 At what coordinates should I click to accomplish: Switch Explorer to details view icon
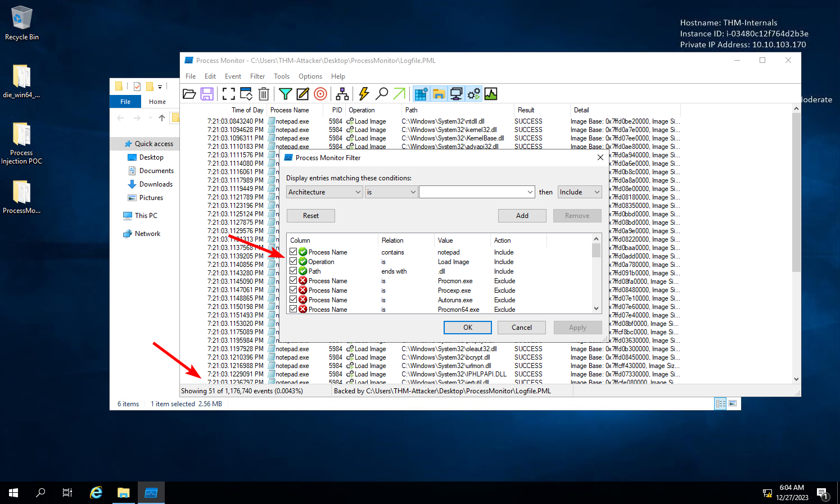720,403
